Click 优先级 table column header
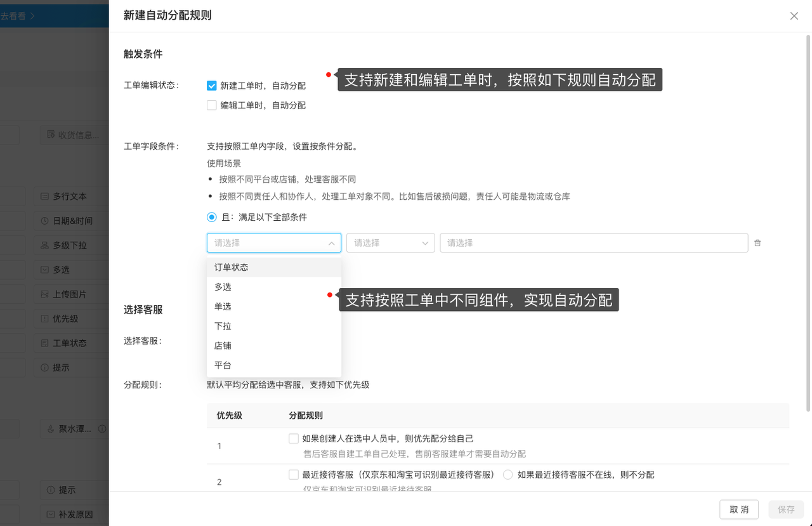This screenshot has height=526, width=812. 229,416
